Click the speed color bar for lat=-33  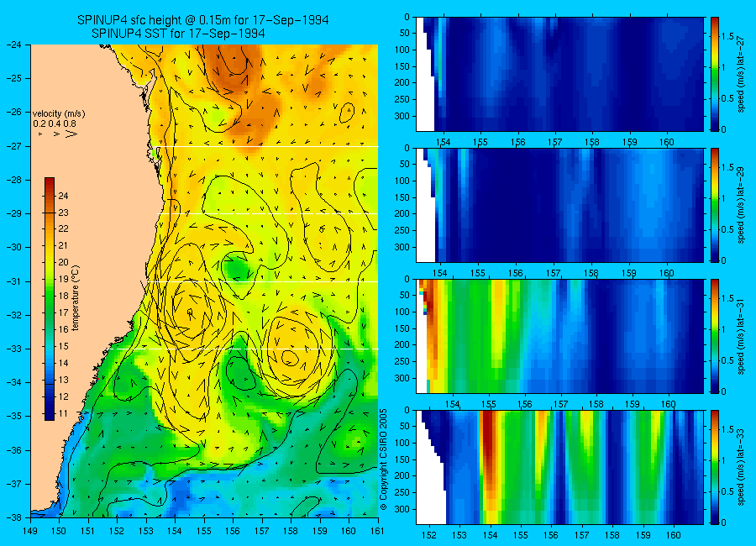pyautogui.click(x=714, y=467)
